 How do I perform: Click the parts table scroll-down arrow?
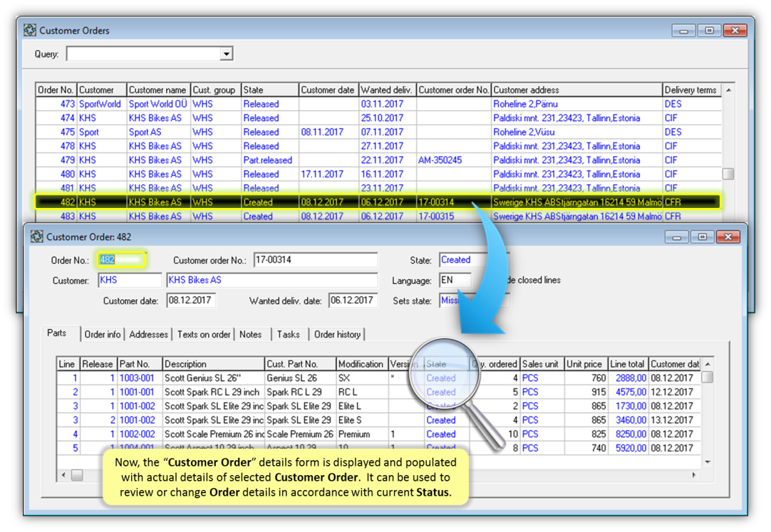click(707, 461)
